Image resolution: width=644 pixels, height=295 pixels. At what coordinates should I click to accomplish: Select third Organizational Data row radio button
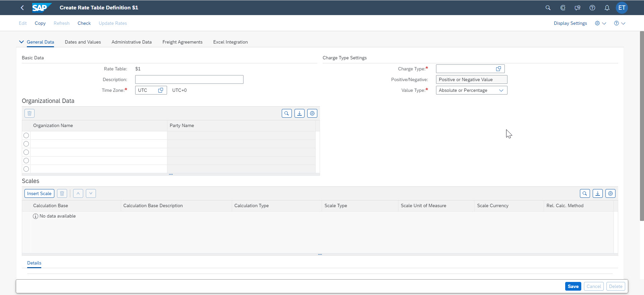point(26,152)
